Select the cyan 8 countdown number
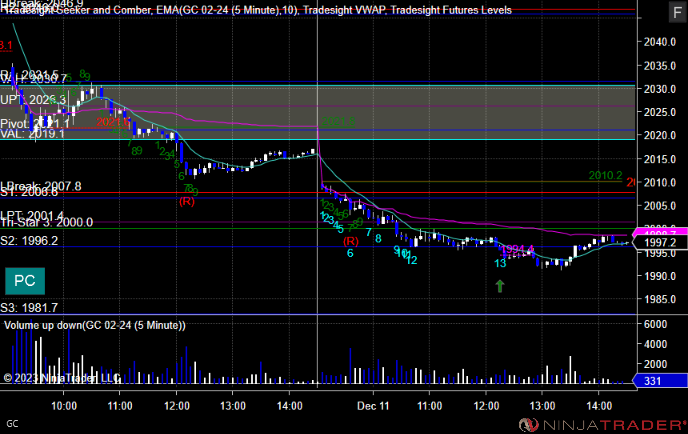 click(378, 239)
